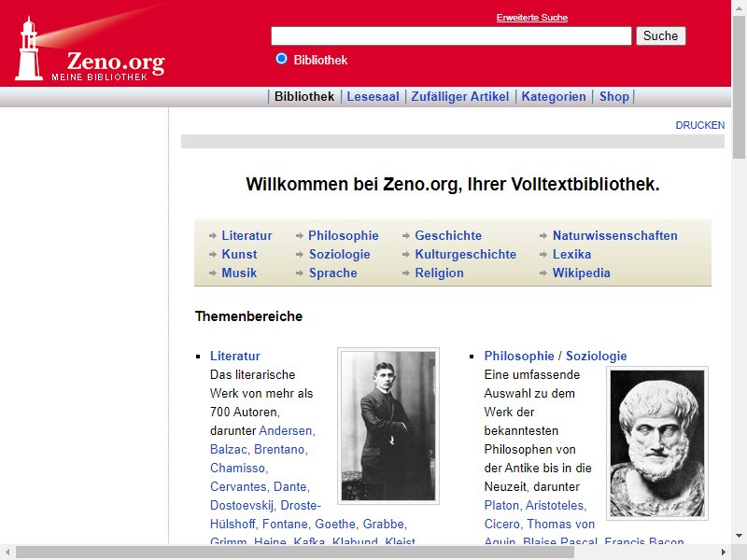747x560 pixels.
Task: Click the arrow icon beside Lexika
Action: [543, 255]
